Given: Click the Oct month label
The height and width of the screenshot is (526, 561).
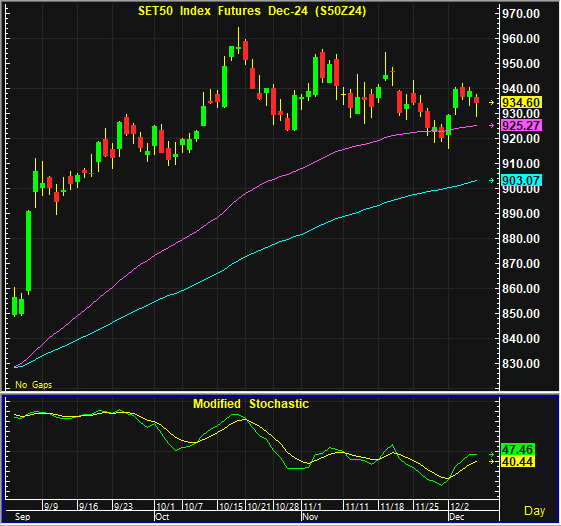Looking at the screenshot, I should [x=162, y=517].
